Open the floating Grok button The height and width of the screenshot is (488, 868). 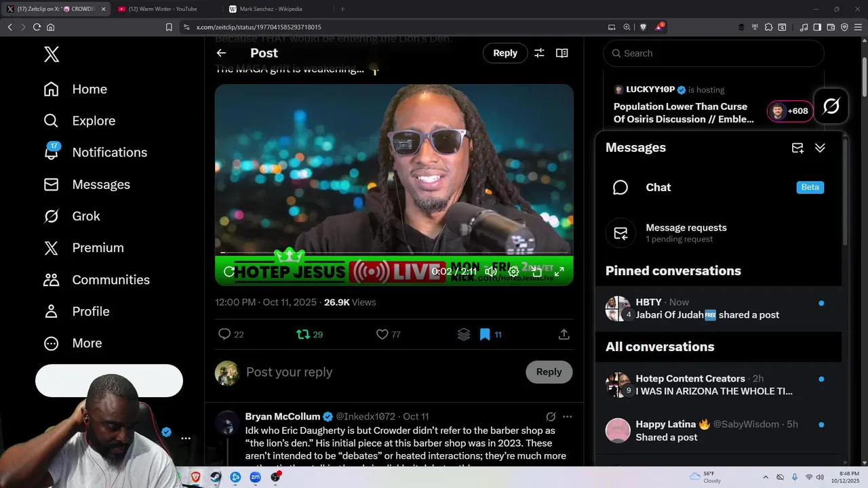[831, 106]
